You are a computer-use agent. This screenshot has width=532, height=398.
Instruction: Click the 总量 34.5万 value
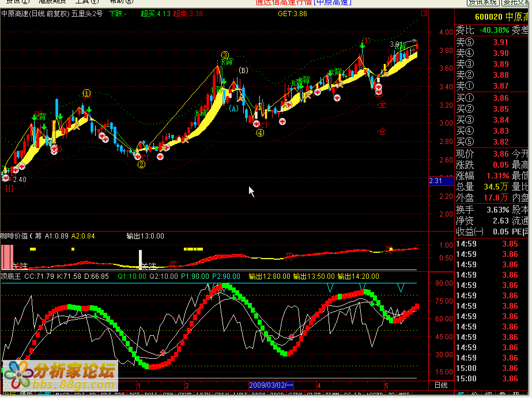click(x=496, y=187)
